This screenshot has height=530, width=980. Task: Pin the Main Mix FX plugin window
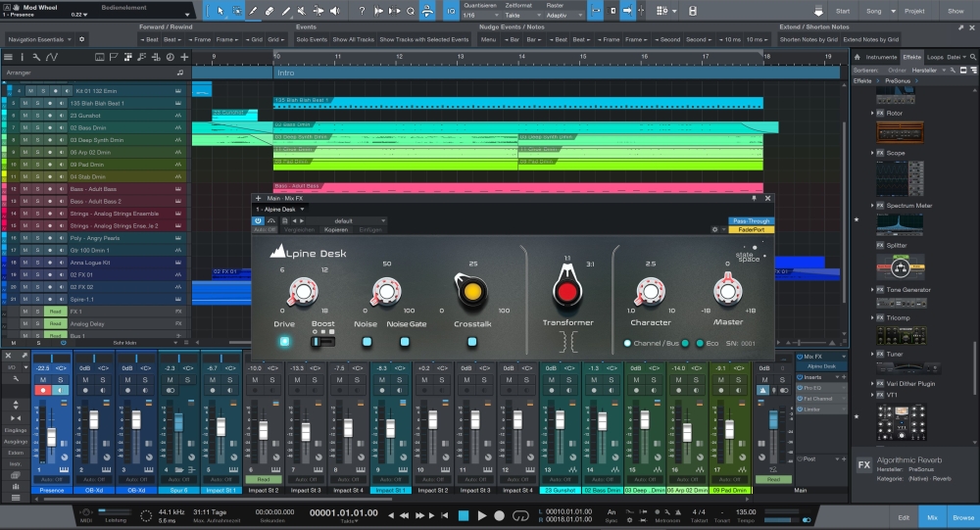click(x=754, y=198)
